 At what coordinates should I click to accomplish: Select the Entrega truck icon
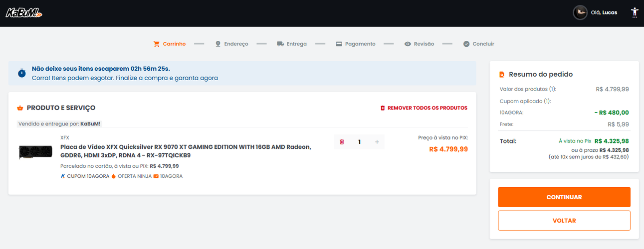coord(280,44)
